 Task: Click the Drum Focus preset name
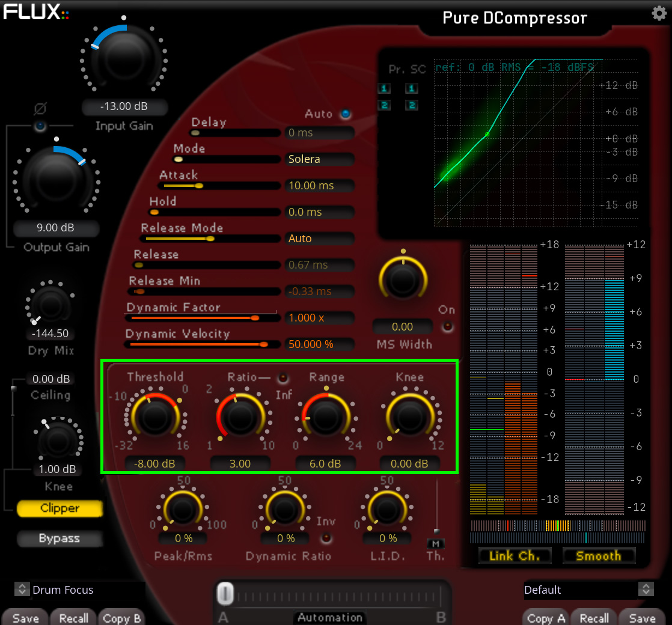[63, 590]
